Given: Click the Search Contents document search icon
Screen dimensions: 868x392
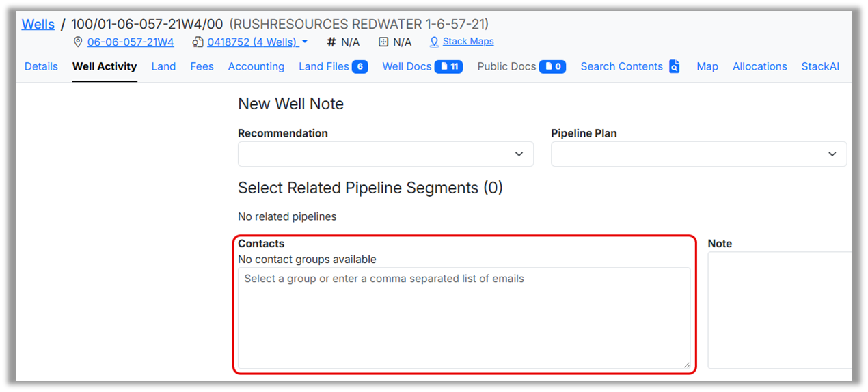Looking at the screenshot, I should pos(675,67).
